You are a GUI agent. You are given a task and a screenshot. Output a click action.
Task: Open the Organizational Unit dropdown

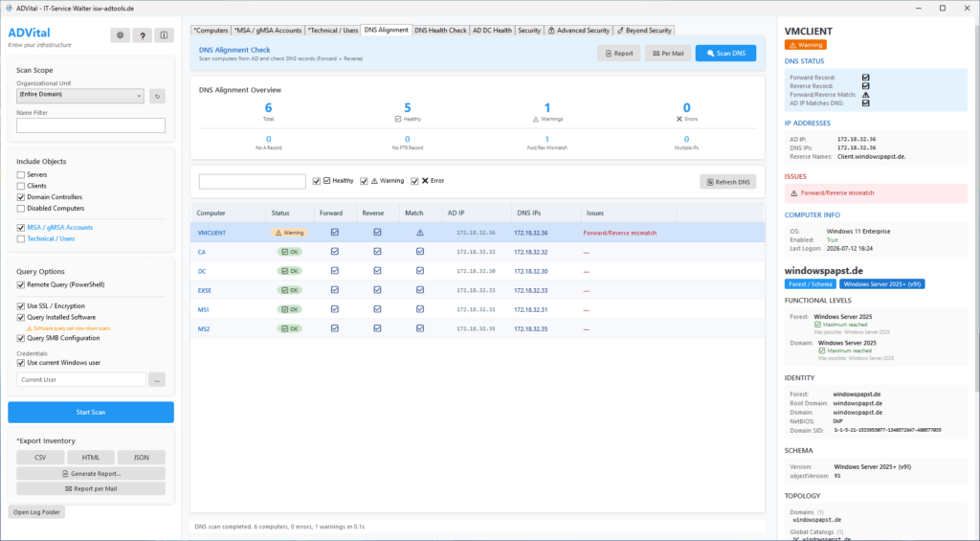[80, 95]
